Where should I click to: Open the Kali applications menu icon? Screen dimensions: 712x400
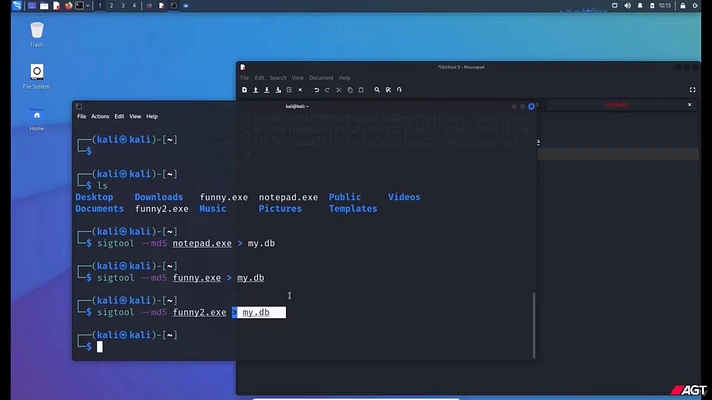pyautogui.click(x=17, y=5)
